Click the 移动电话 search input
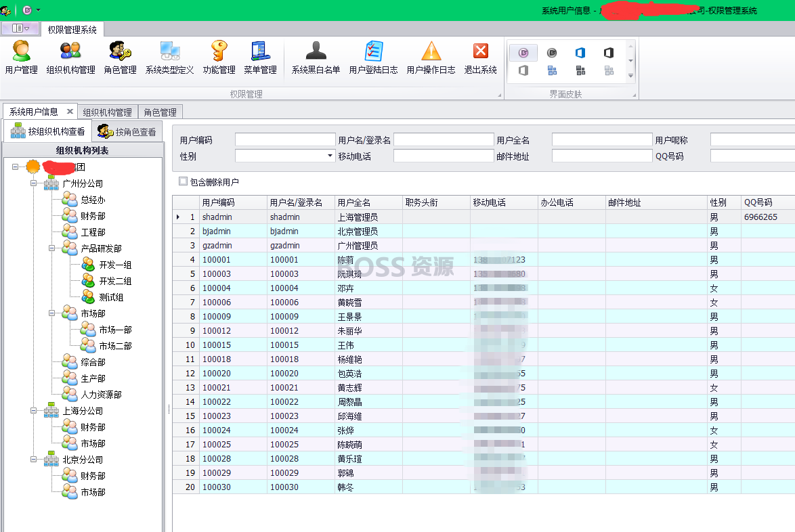The image size is (795, 532). [x=444, y=156]
